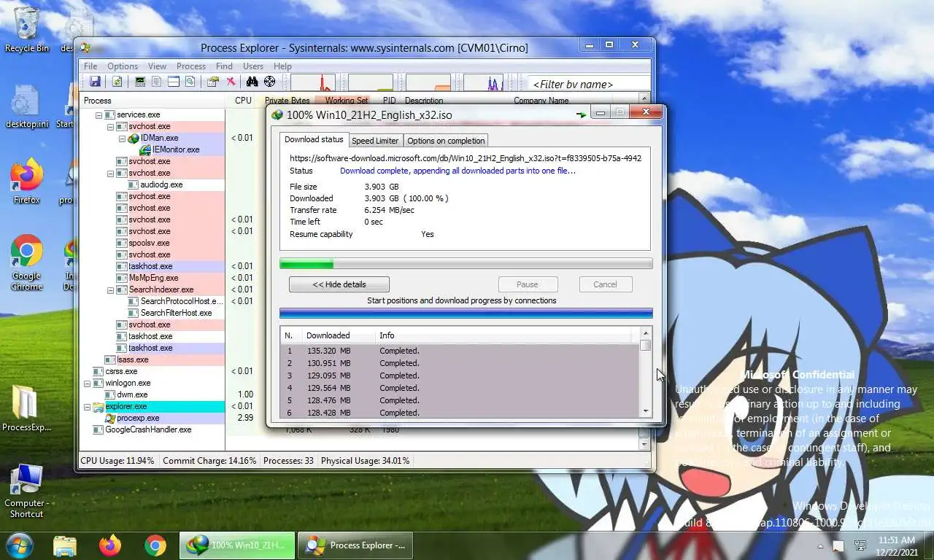Open the process Properties toolbar icon
This screenshot has width=934, height=560.
[213, 82]
